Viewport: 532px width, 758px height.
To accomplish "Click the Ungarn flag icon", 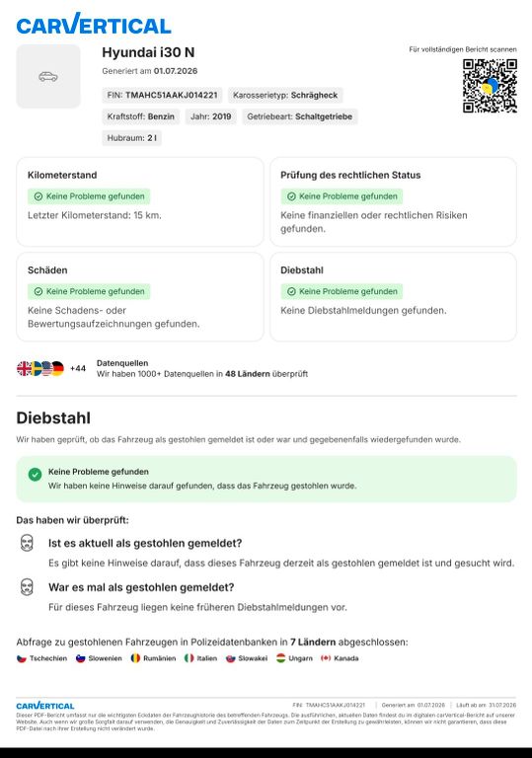I will (x=281, y=658).
